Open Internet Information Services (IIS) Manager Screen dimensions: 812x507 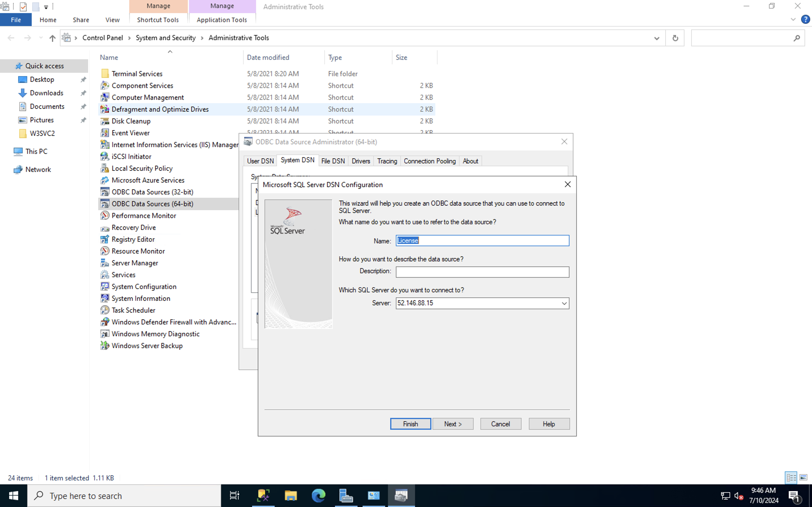coord(175,144)
